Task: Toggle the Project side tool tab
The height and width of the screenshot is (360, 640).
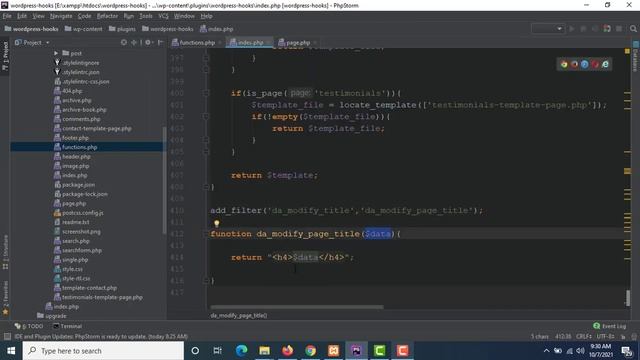Action: [x=5, y=56]
